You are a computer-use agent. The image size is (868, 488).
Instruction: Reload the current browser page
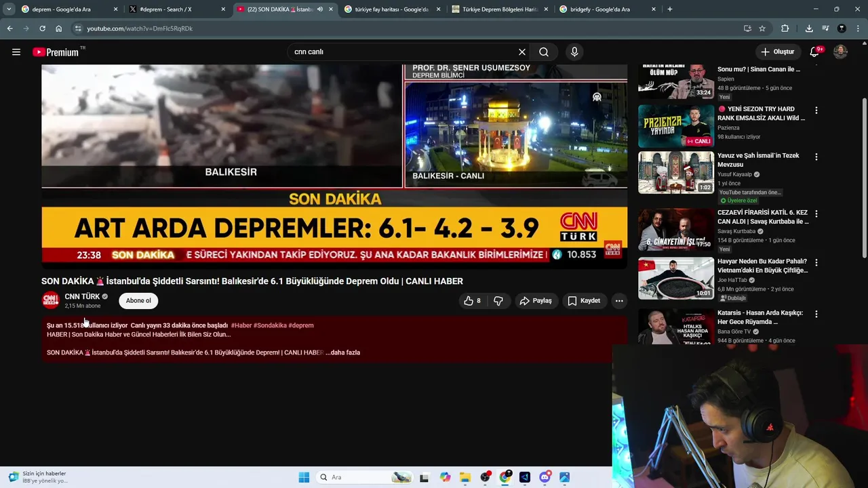pyautogui.click(x=42, y=28)
